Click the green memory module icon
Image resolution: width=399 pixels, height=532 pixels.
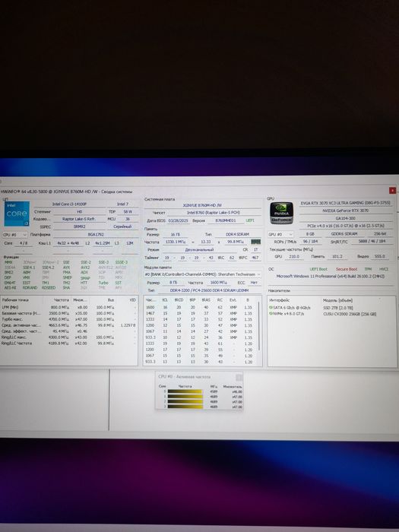coord(255,242)
